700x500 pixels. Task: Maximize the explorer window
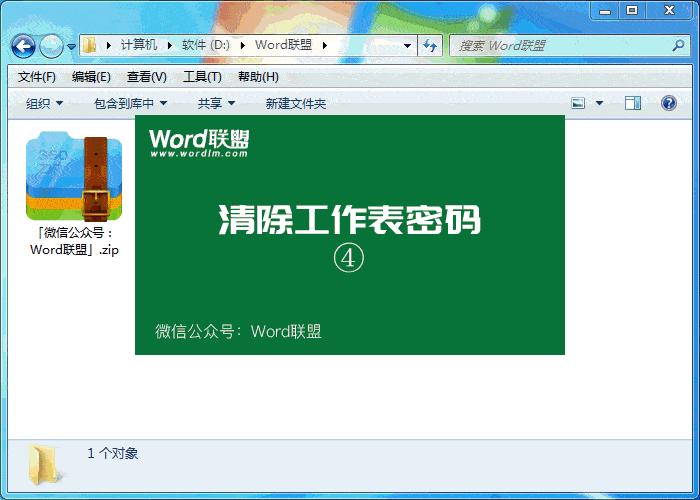tap(632, 11)
